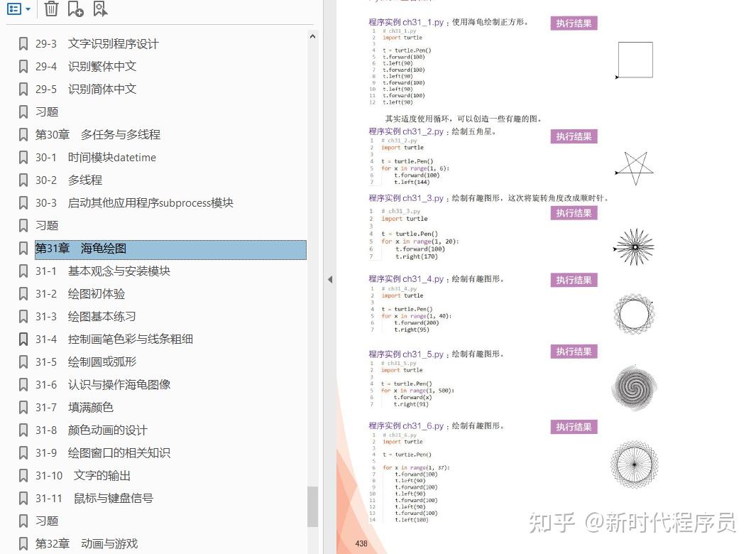Click bookmark icon beside 29-4 识别繁体中文
The image size is (756, 554).
pos(23,67)
